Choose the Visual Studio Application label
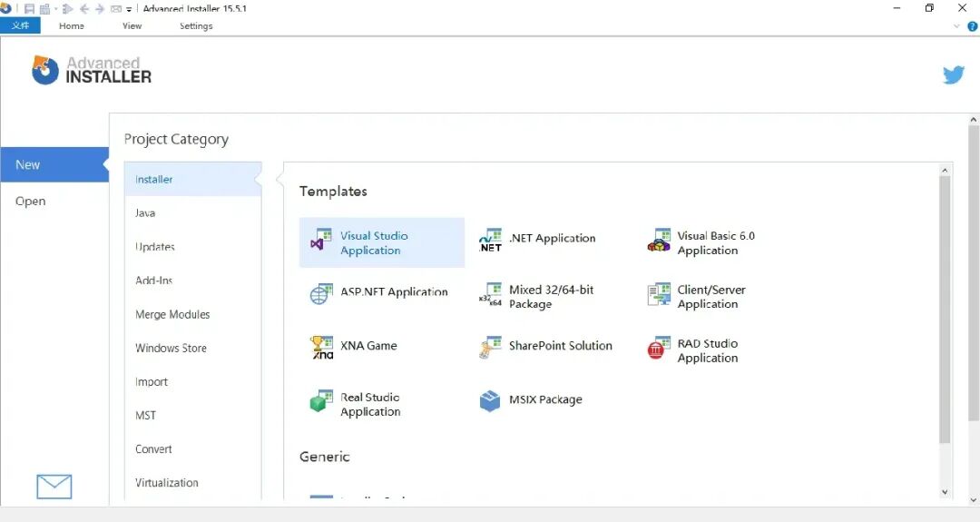Viewport: 980px width, 522px height. 374,242
